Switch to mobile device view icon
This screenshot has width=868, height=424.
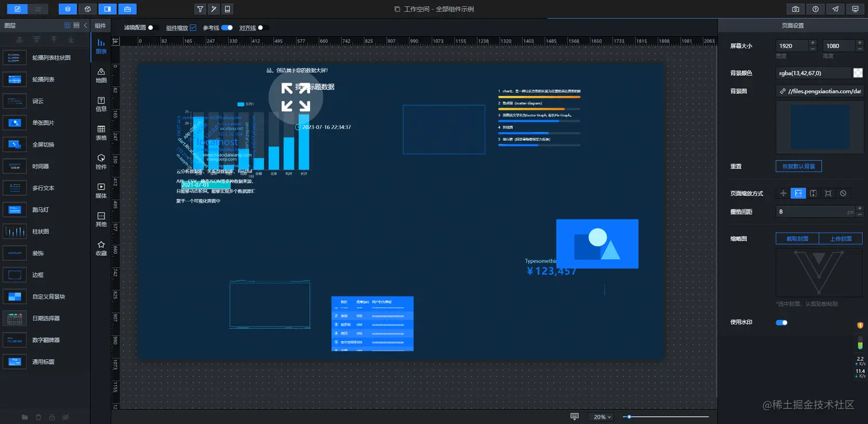tap(227, 9)
